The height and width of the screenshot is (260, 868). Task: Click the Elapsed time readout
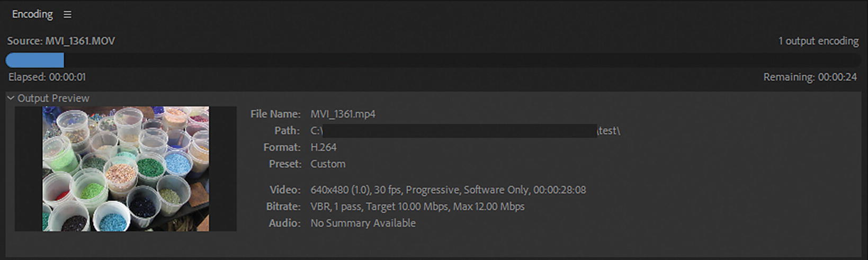click(x=47, y=77)
